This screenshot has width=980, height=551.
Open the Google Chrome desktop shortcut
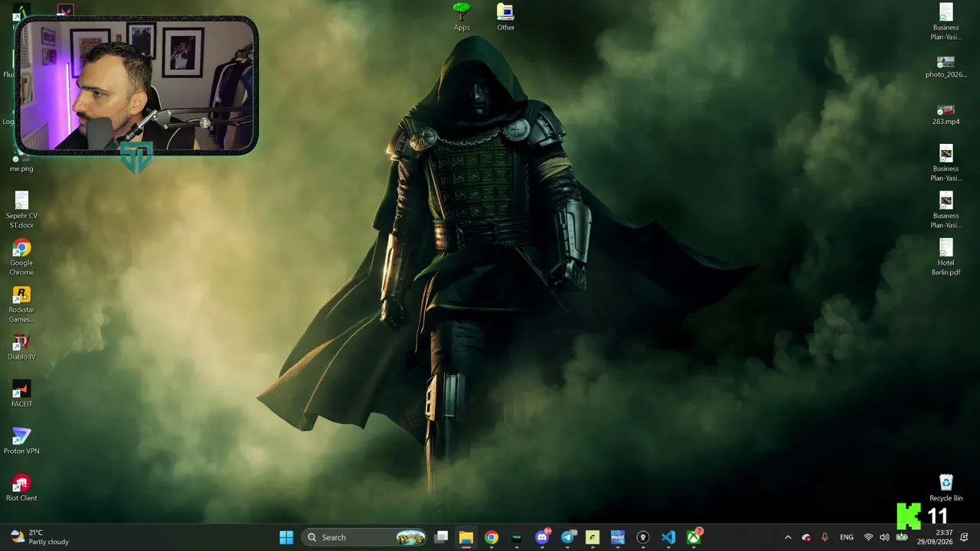point(21,257)
